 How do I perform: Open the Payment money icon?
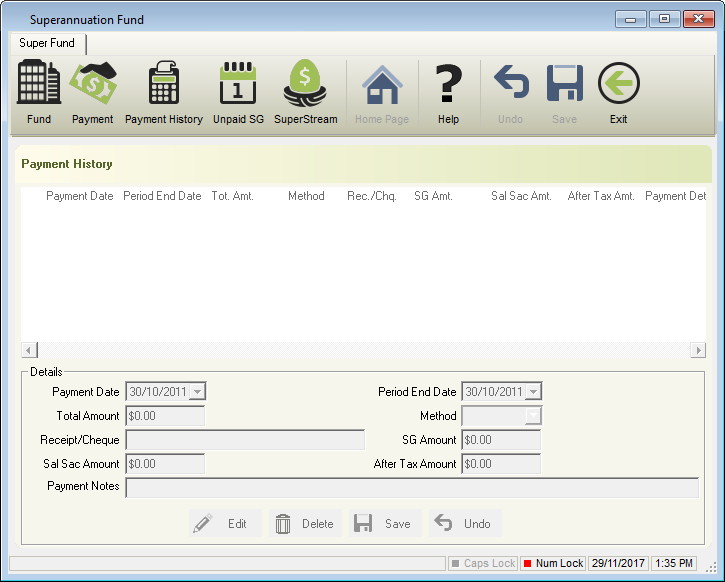pos(92,83)
